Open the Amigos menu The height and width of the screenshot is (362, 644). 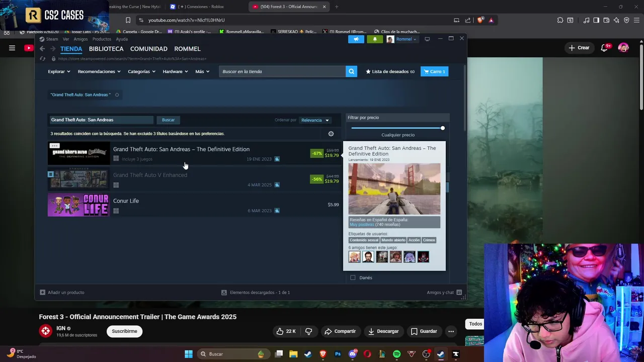(80, 39)
